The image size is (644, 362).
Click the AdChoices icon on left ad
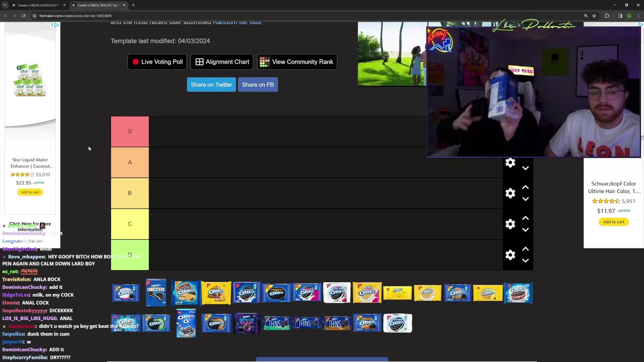(55, 25)
